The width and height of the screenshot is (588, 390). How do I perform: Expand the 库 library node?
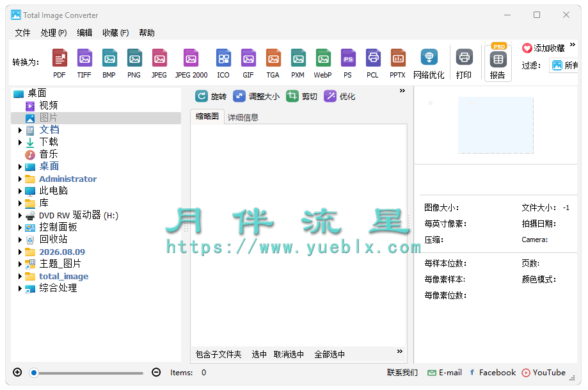[20, 204]
